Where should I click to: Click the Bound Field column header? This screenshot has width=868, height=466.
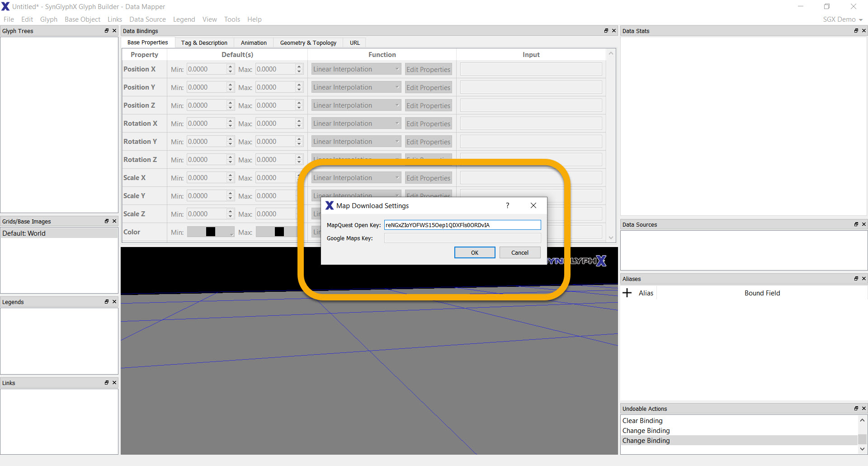[762, 293]
